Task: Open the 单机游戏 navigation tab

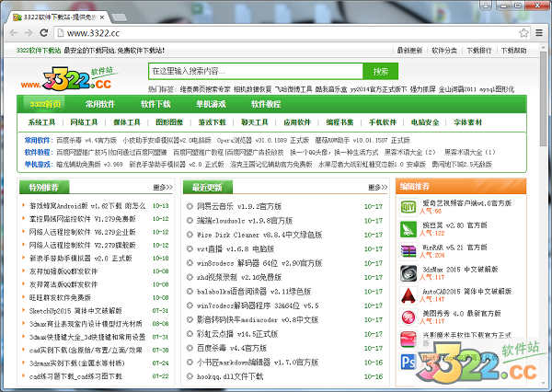Action: pyautogui.click(x=210, y=104)
